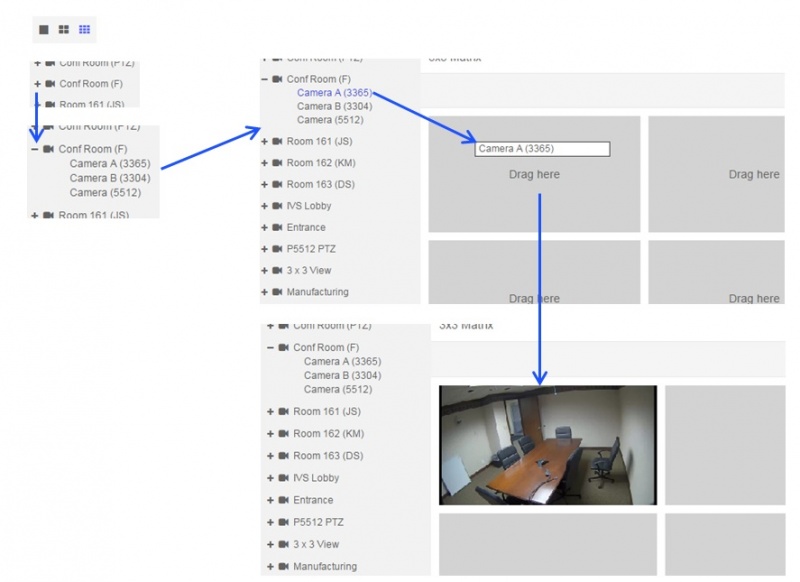Screen dimensions: 800x582
Task: Click Manufacturing label in Drag-here panel tree
Action: 317,292
